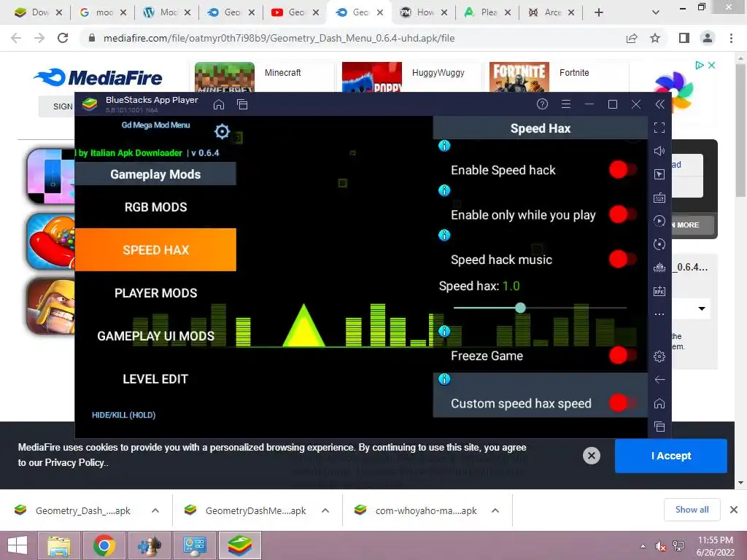Bookmark this page with star icon
This screenshot has height=560, width=747.
(656, 38)
